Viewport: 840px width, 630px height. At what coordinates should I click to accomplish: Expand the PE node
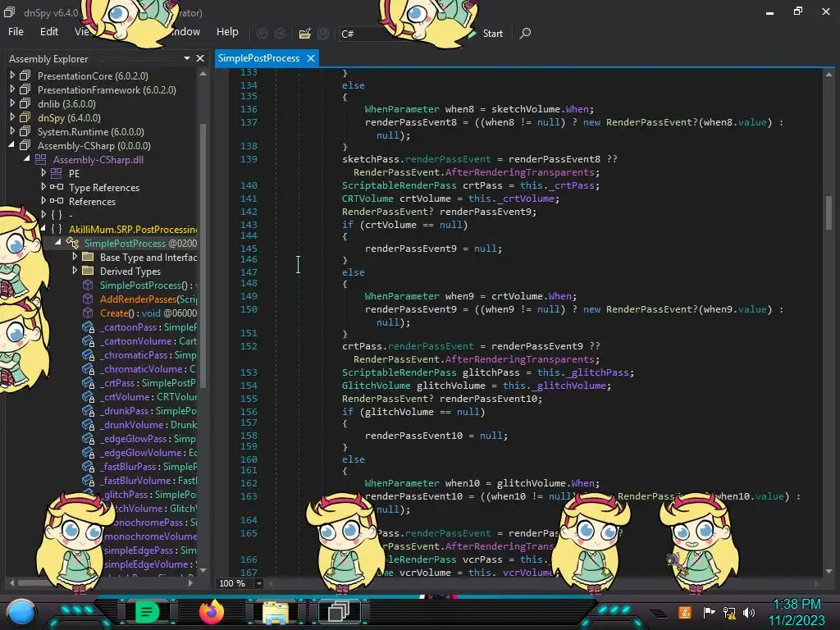tap(43, 173)
